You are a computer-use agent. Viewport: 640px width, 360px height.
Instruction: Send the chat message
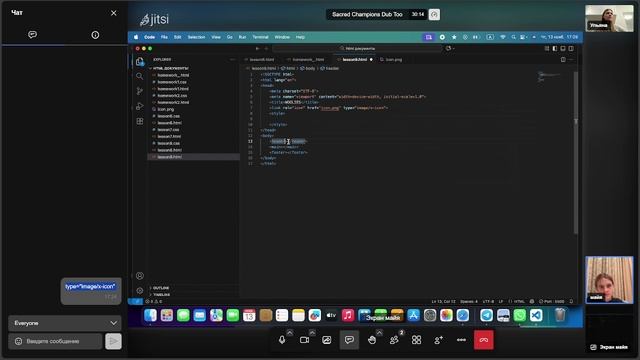pos(113,341)
